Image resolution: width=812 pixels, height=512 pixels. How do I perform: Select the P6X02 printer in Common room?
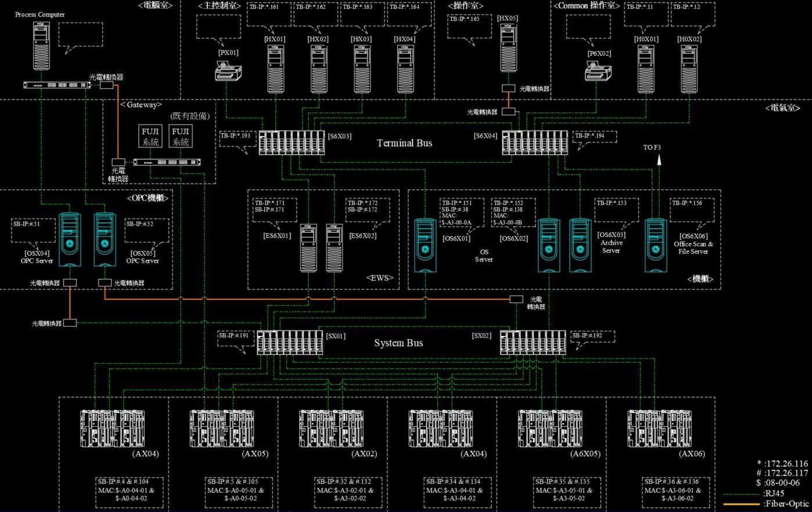[598, 73]
